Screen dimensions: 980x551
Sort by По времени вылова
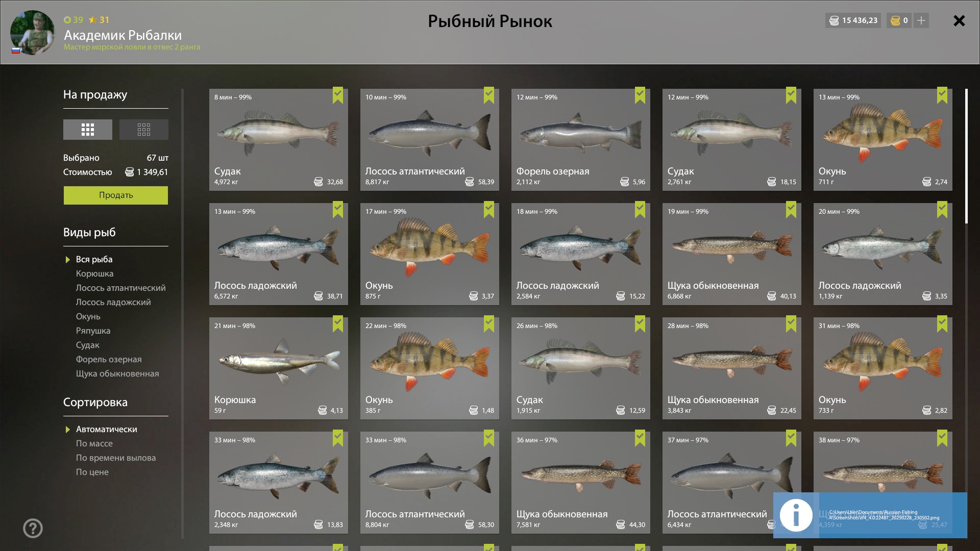pos(116,458)
